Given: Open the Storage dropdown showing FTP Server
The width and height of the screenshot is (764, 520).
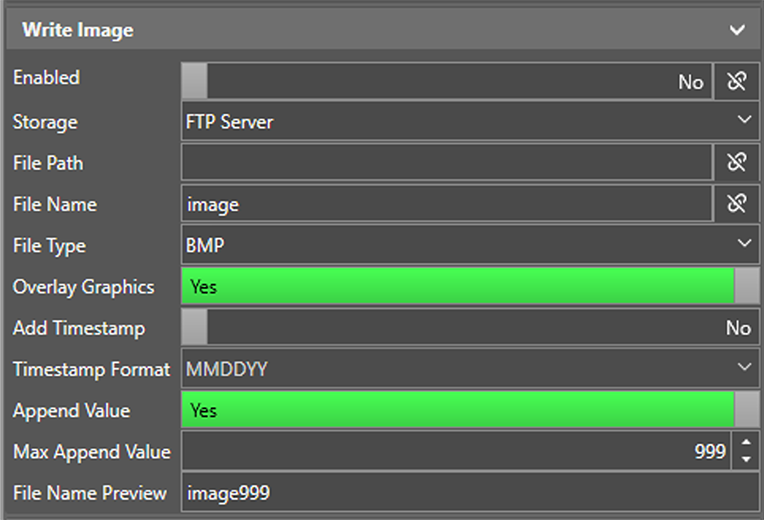Looking at the screenshot, I should pos(470,122).
